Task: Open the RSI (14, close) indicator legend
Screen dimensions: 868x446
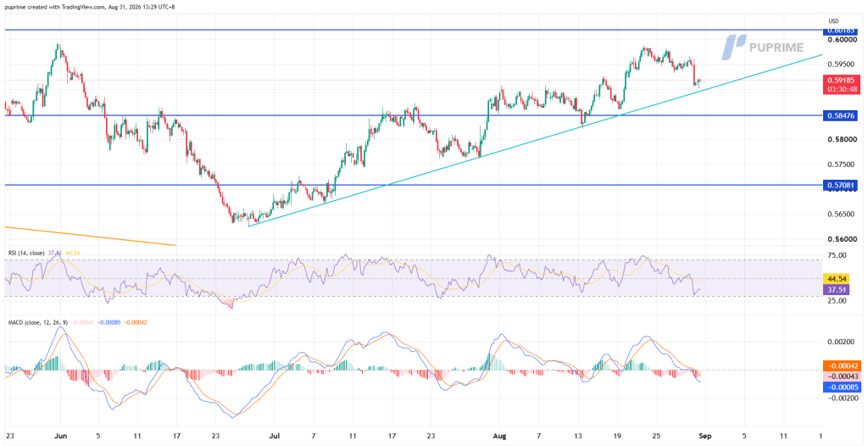Action: (x=27, y=253)
